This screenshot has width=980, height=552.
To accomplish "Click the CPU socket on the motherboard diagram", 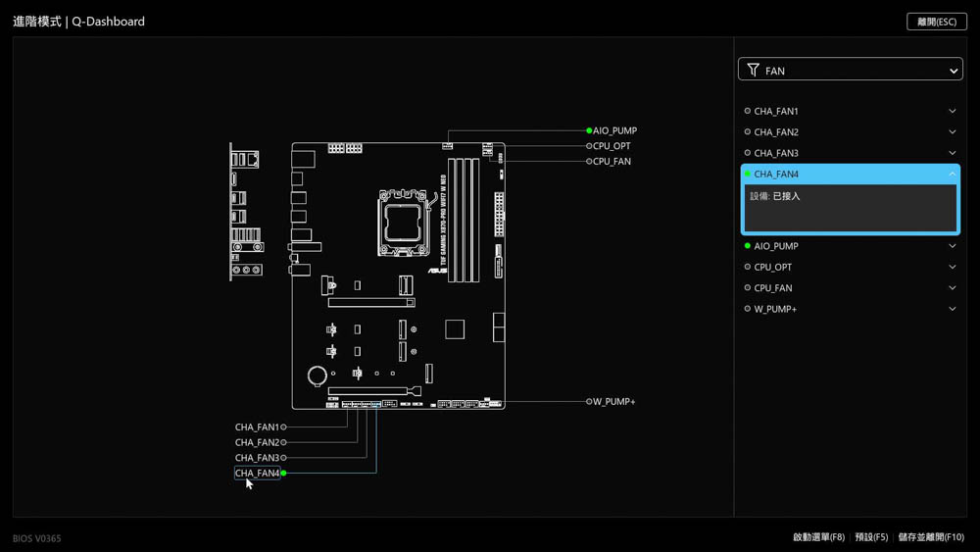I will click(403, 223).
